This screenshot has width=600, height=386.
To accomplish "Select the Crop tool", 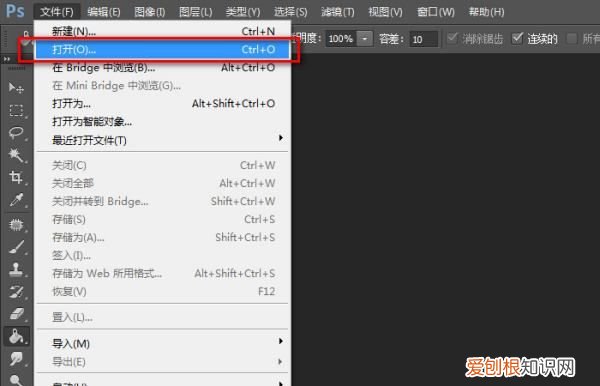I will [16, 177].
